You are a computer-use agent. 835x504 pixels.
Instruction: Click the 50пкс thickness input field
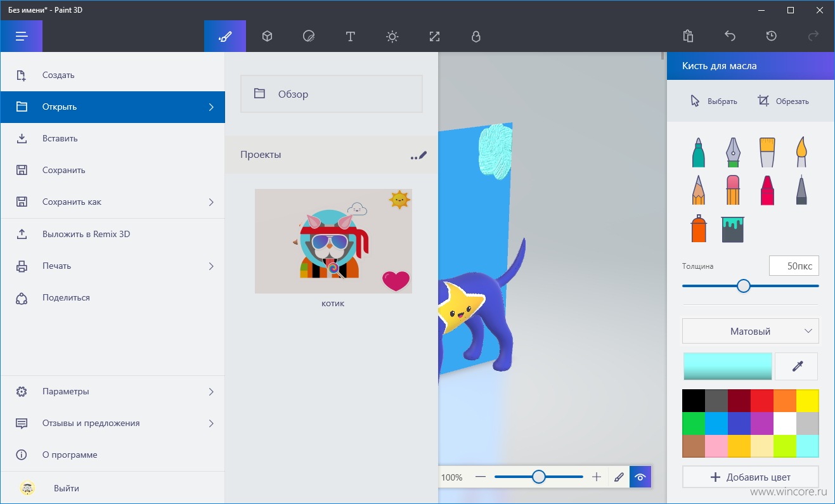click(x=794, y=266)
